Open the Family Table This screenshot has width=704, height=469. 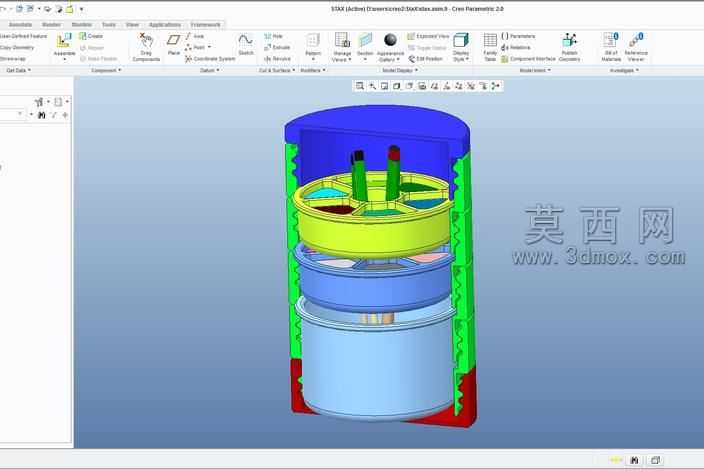490,47
